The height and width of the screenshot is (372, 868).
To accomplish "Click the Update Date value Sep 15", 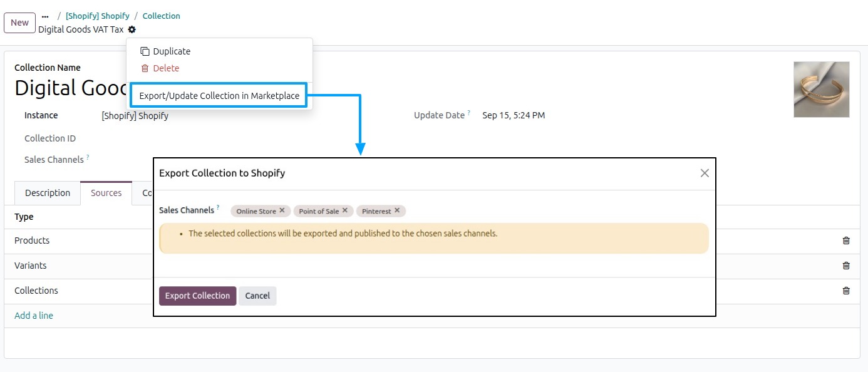I will [x=514, y=115].
